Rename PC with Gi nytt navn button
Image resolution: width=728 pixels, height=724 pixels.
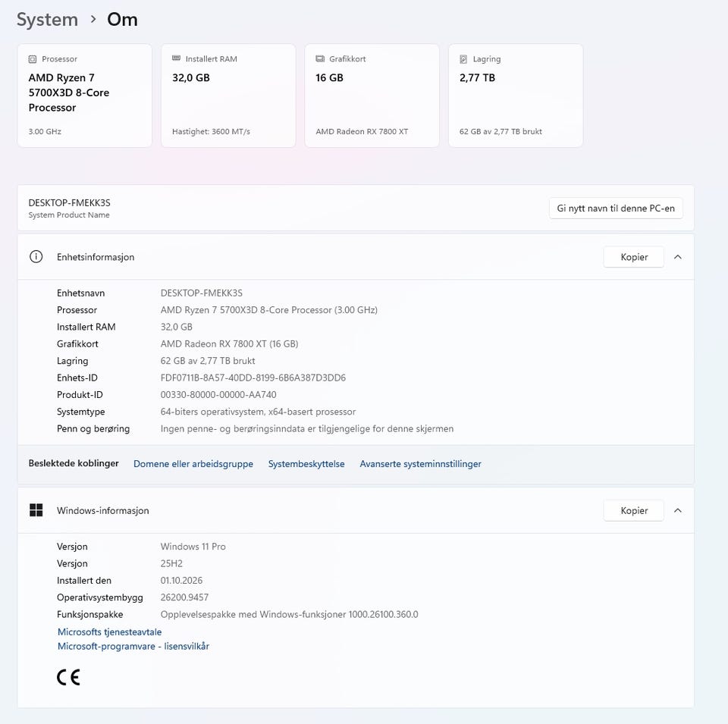(616, 208)
